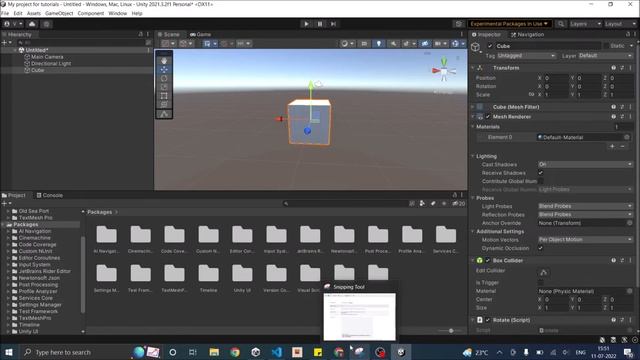Open Default-Material object picker circle
Screen dimensions: 640x360
627,138
